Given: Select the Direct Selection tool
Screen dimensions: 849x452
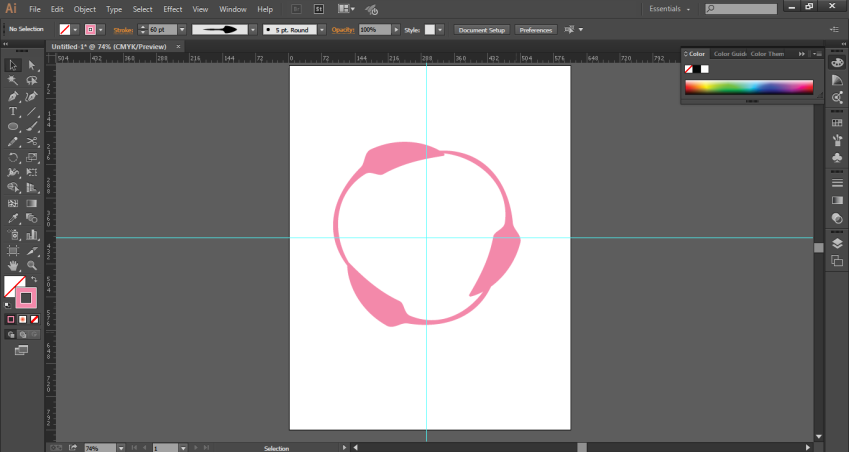Looking at the screenshot, I should point(32,66).
